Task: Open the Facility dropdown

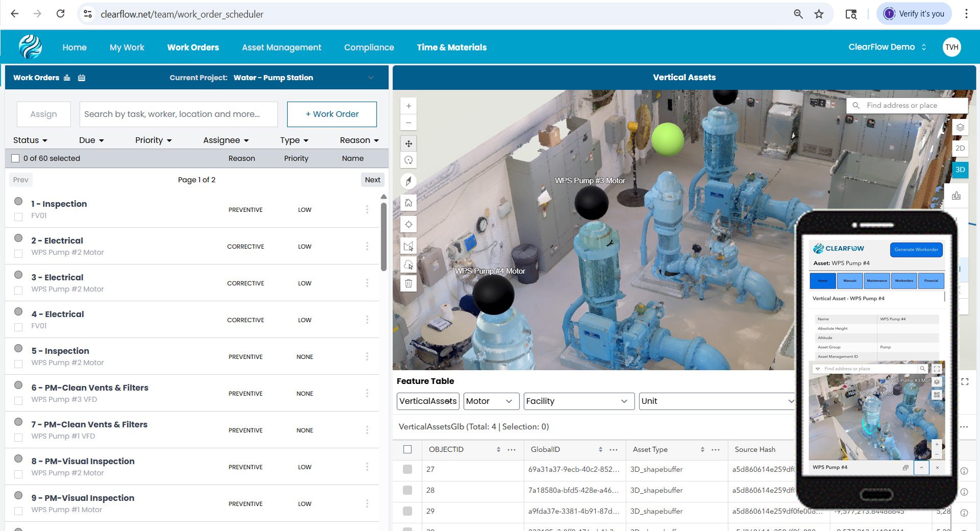Action: tap(579, 401)
